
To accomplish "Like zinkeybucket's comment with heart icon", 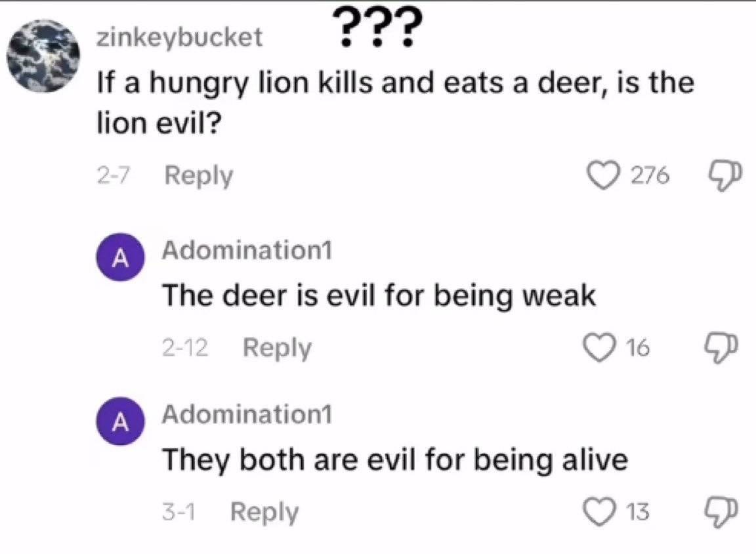I will [x=604, y=175].
